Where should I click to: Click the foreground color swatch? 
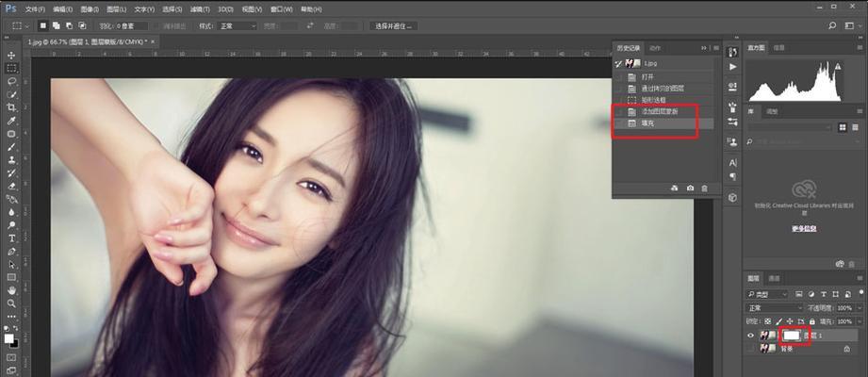[x=8, y=337]
